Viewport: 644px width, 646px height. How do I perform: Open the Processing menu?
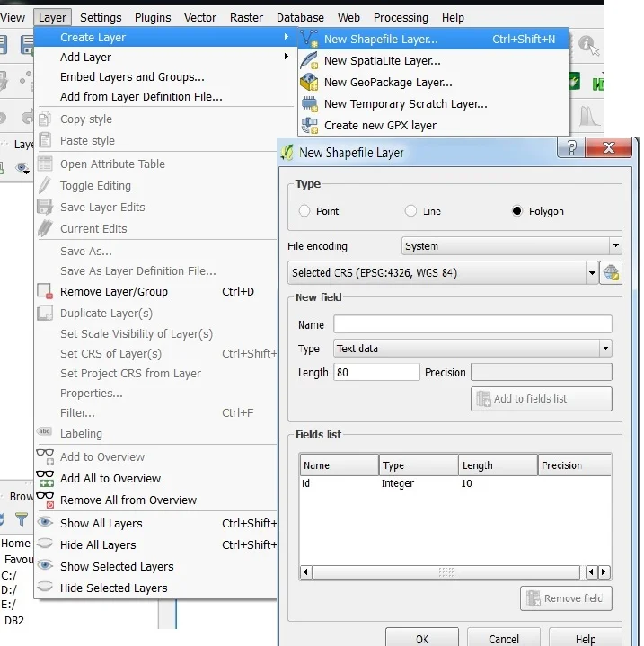[401, 17]
